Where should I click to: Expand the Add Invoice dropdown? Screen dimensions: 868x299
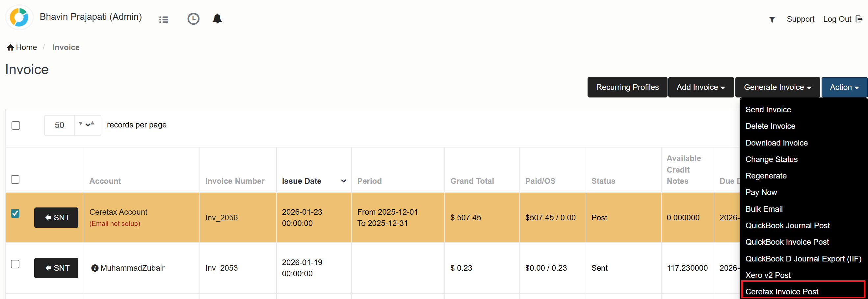[700, 87]
